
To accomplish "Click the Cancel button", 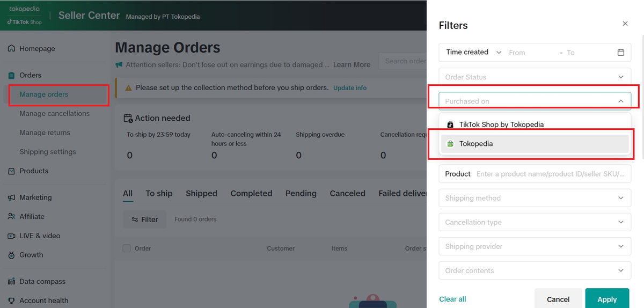I will pos(558,299).
